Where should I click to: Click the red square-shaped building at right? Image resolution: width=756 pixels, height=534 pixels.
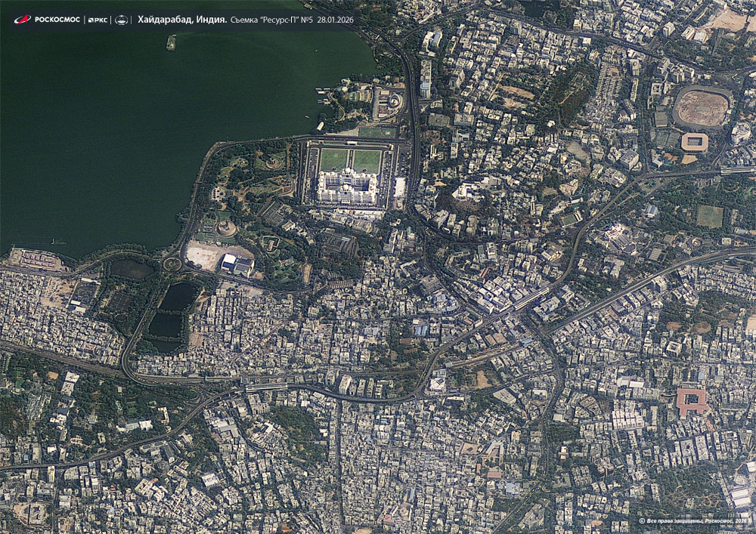692,401
